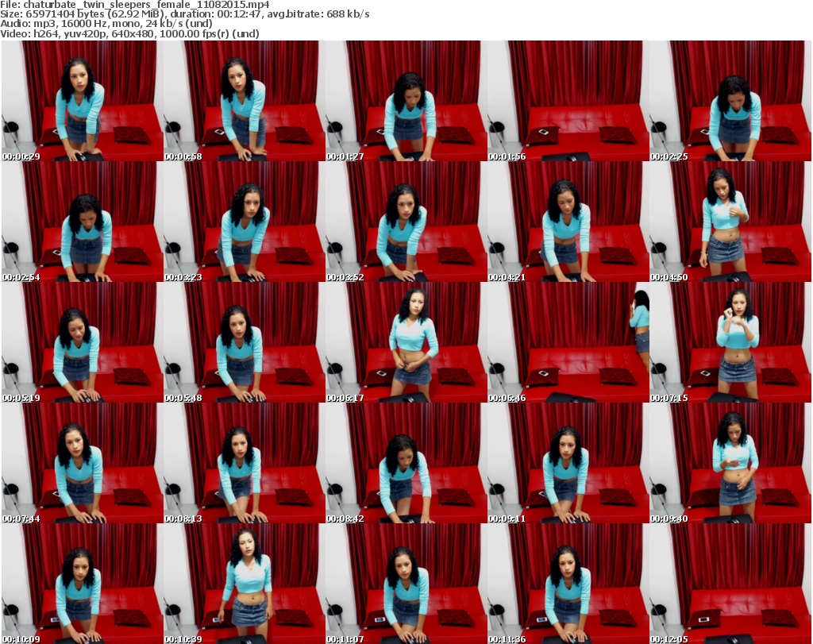Select the thumbnail marked 00:08:13
This screenshot has width=813, height=644.
click(245, 463)
